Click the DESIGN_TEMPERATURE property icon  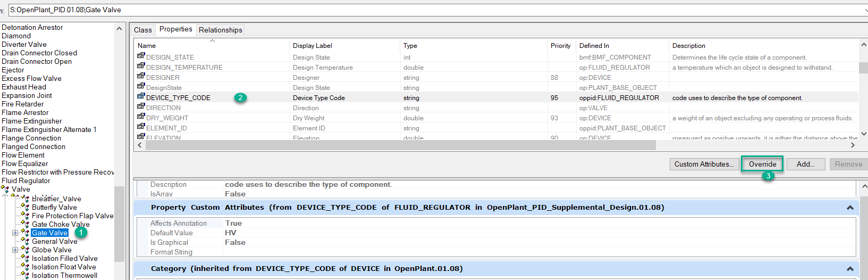coord(141,66)
